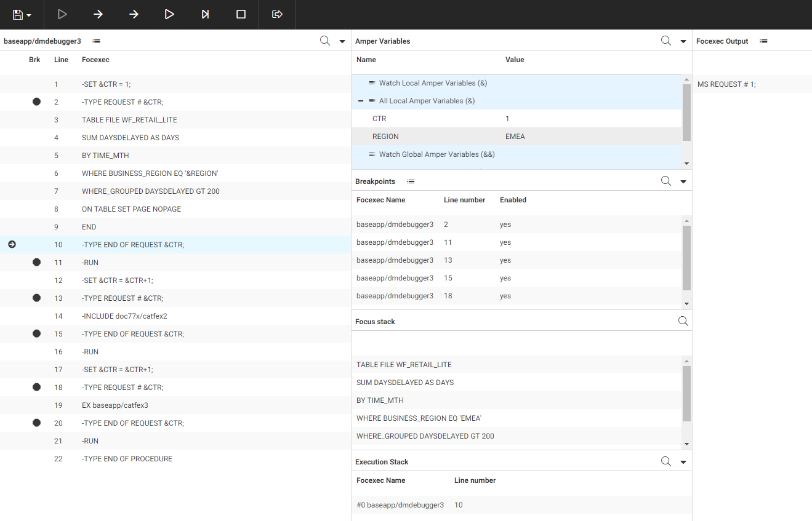Toggle the breakpoint dot on line 18
Viewport: 812px width, 521px height.
36,387
